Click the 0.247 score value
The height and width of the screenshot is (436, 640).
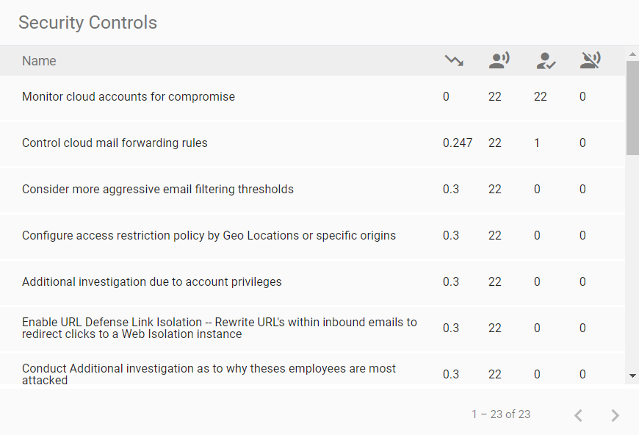click(457, 143)
